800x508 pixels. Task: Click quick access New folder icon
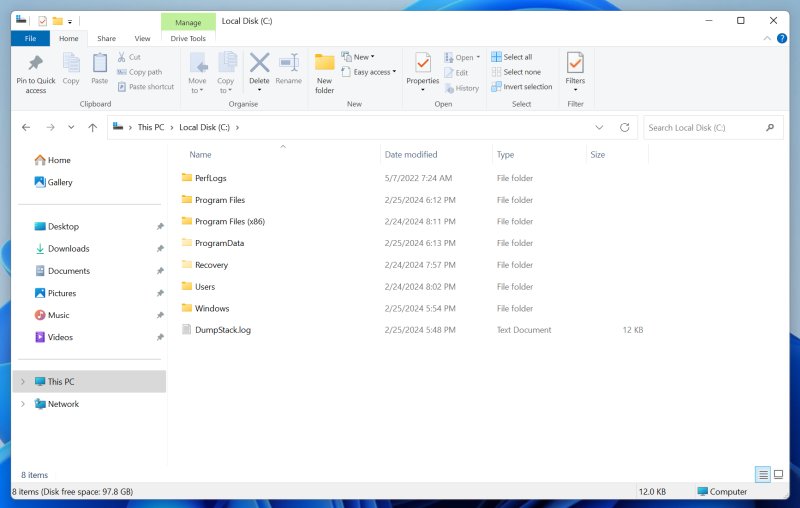coord(58,21)
